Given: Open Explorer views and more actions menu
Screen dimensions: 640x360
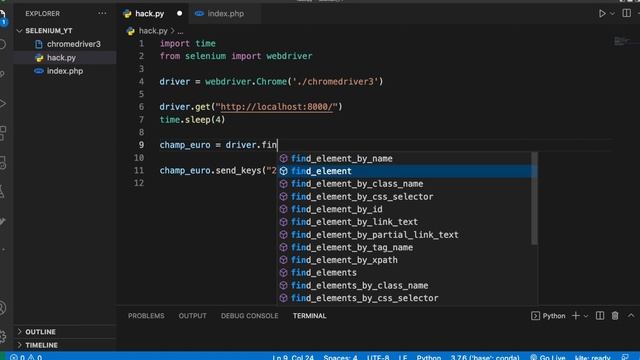Looking at the screenshot, I should pyautogui.click(x=102, y=13).
